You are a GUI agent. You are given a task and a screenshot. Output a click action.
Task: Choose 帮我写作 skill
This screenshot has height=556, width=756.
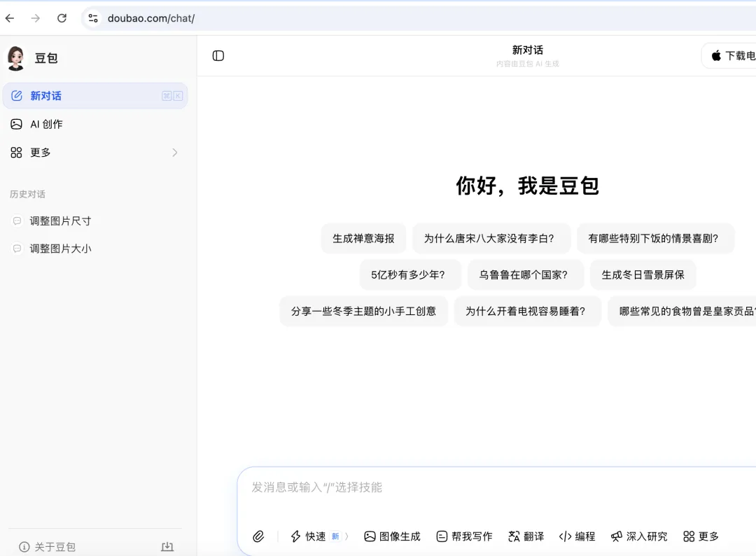[464, 536]
